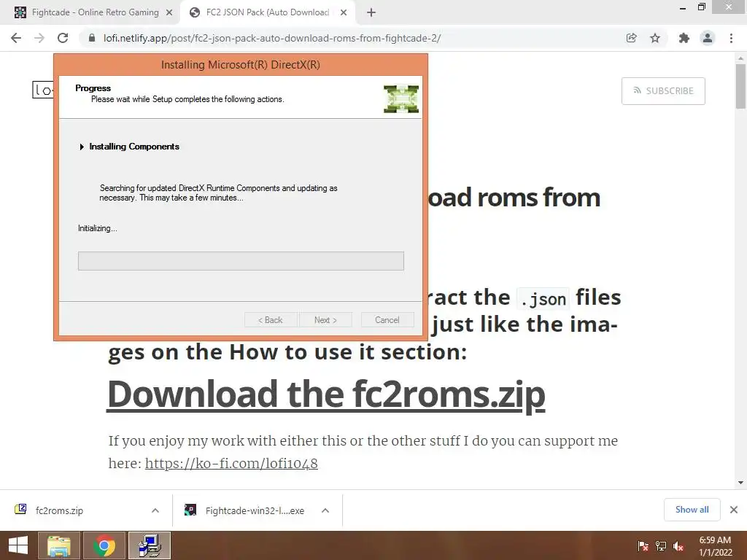The width and height of the screenshot is (747, 560).
Task: Close the FC2 JSON Pack tab
Action: pos(344,12)
